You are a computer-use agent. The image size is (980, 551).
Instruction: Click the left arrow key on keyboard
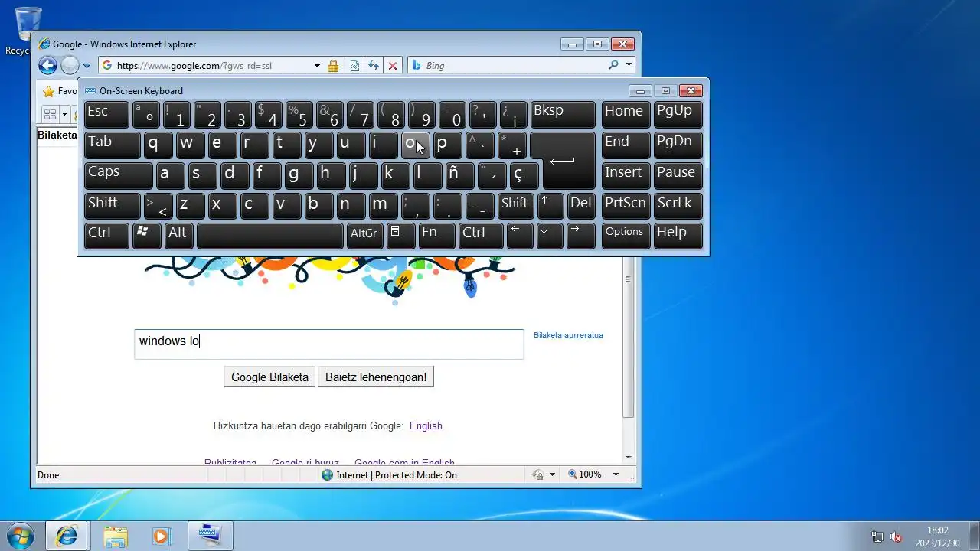[518, 235]
